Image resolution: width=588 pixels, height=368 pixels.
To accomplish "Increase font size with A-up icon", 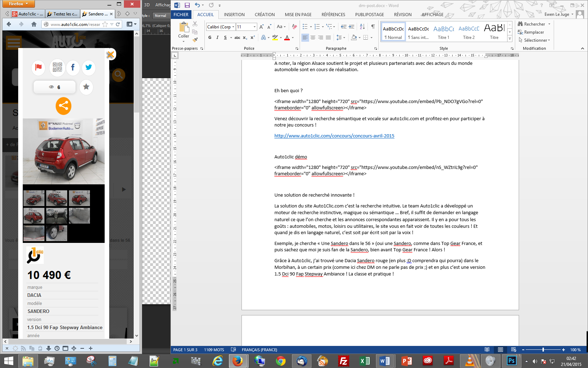I will 261,27.
